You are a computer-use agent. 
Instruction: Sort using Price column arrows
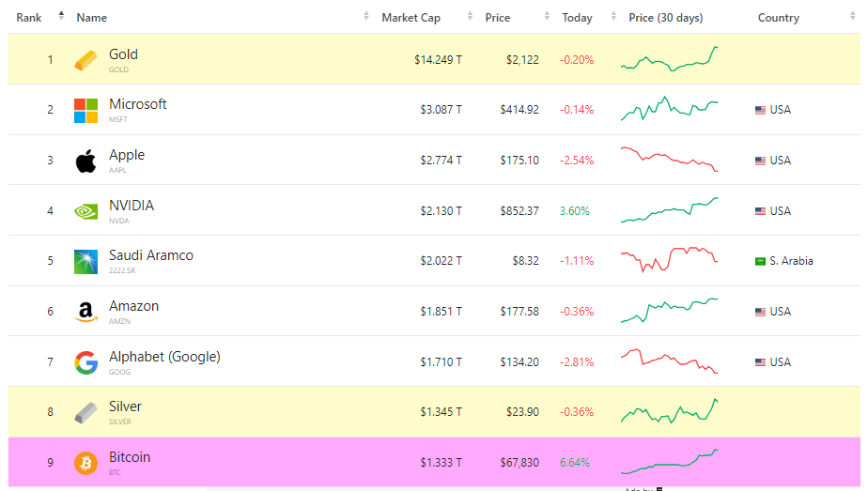(547, 16)
